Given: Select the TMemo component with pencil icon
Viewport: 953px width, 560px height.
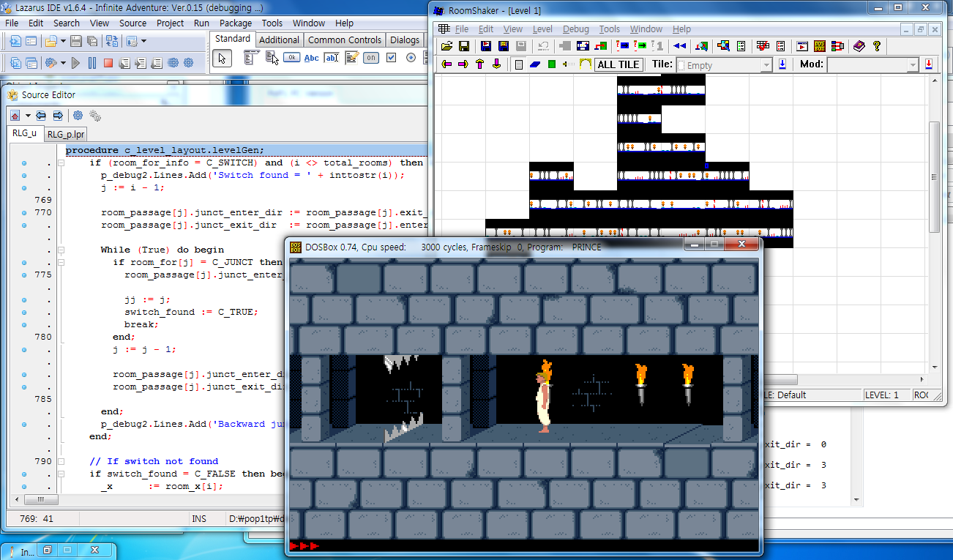Looking at the screenshot, I should click(x=352, y=58).
